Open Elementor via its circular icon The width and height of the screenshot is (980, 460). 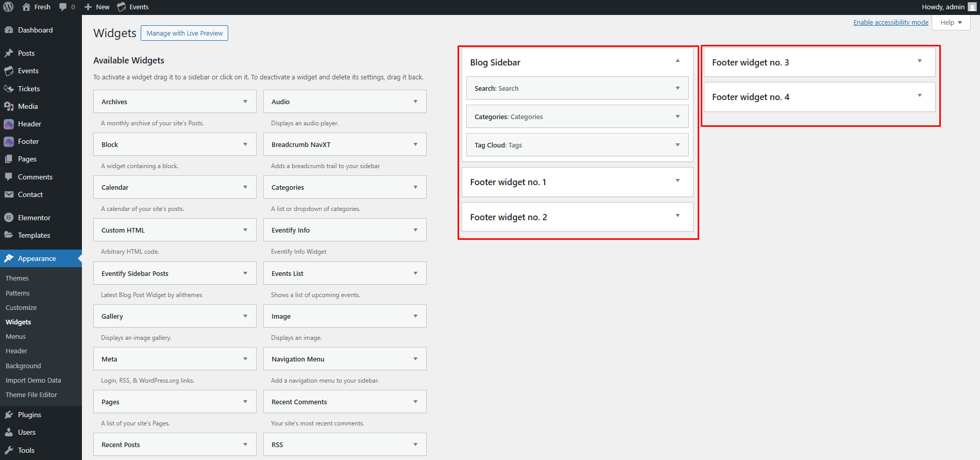pyautogui.click(x=9, y=218)
